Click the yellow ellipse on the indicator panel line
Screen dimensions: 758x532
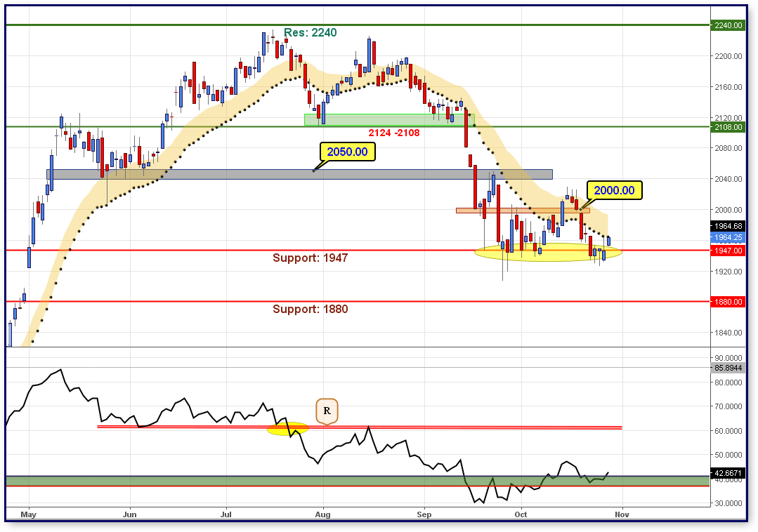point(287,428)
